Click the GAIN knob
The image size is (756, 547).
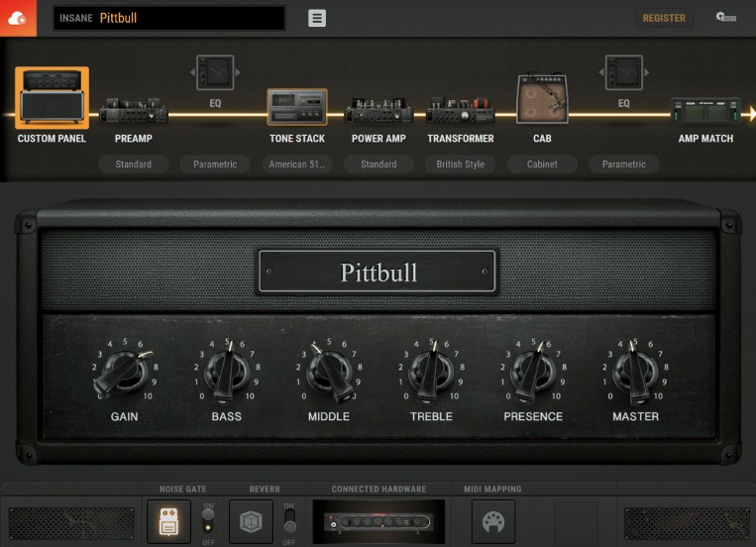[x=124, y=373]
